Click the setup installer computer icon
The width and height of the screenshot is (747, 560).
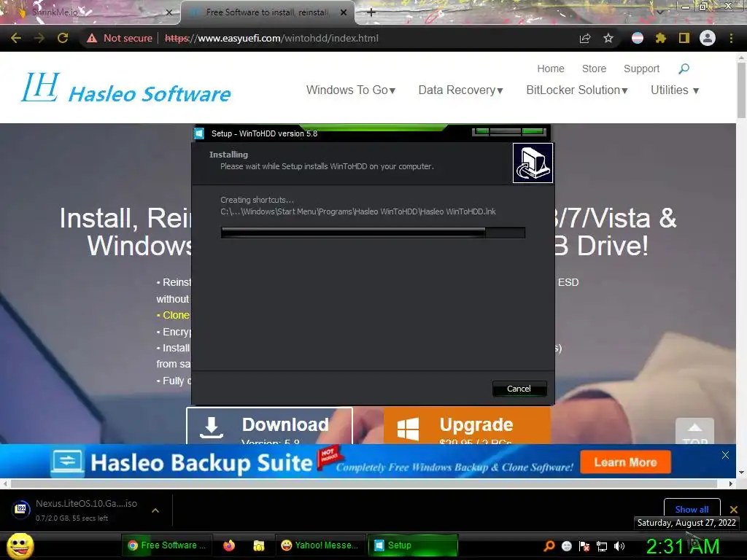pos(533,163)
